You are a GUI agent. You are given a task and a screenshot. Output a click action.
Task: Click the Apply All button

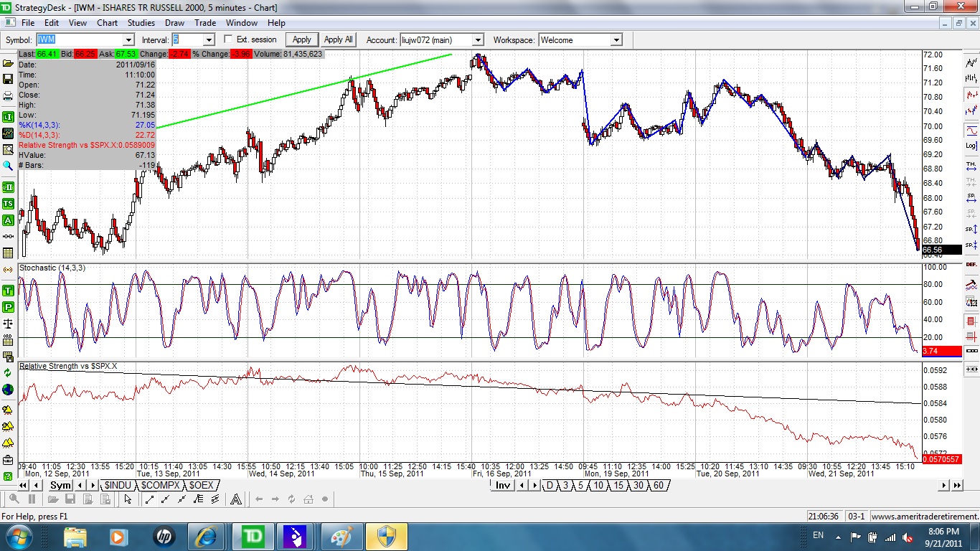(339, 39)
